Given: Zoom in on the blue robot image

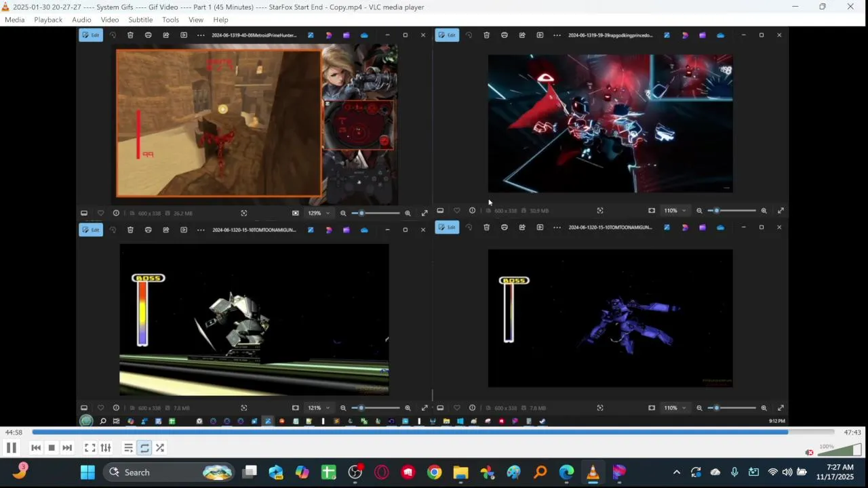Looking at the screenshot, I should click(764, 408).
